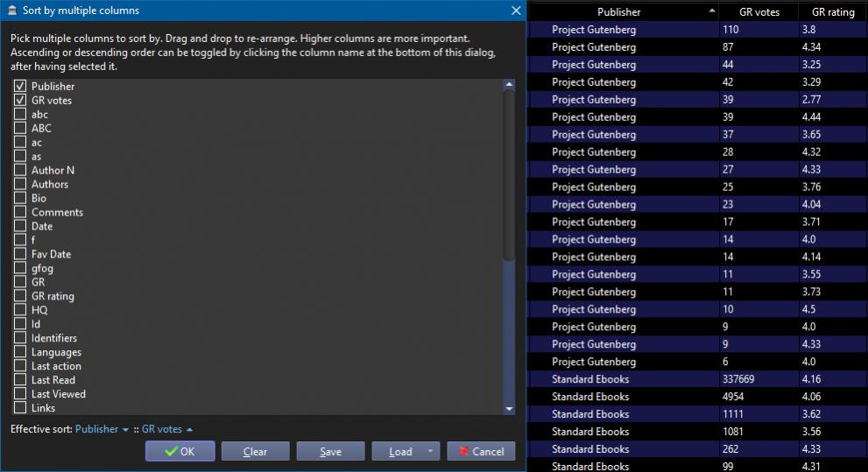Screen dimensions: 868x472
Task: Close the Sort by multiple columns dialog
Action: 516,11
